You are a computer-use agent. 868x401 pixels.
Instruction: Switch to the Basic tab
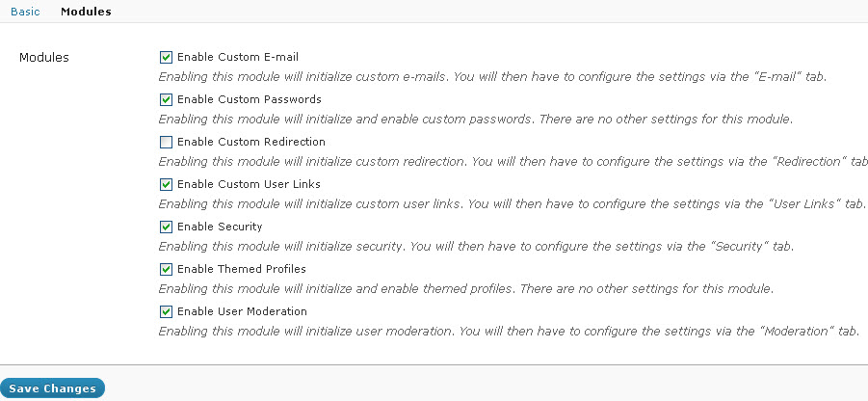coord(25,11)
